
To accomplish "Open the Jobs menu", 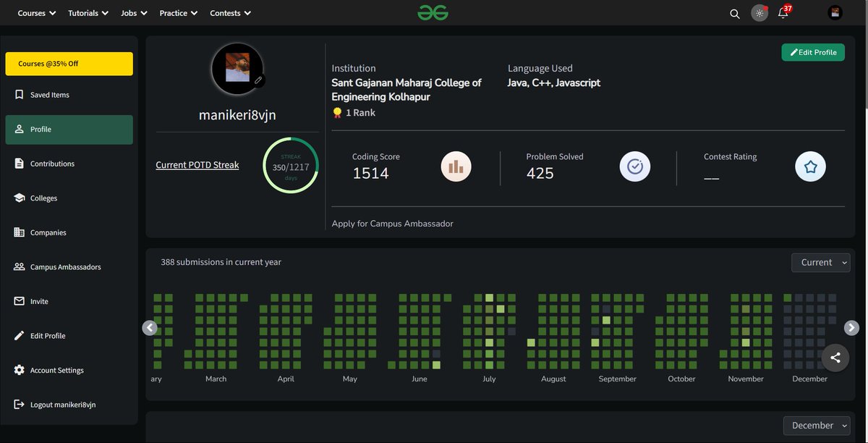I will coord(132,12).
